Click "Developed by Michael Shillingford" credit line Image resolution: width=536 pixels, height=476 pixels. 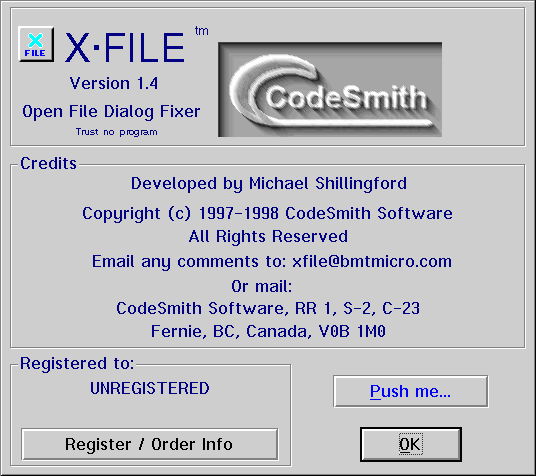(269, 184)
